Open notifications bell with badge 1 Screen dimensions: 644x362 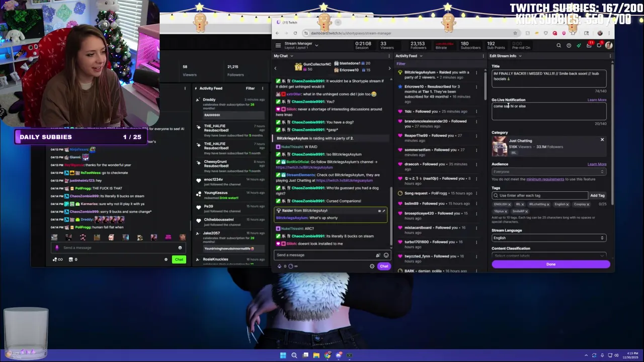pyautogui.click(x=599, y=45)
